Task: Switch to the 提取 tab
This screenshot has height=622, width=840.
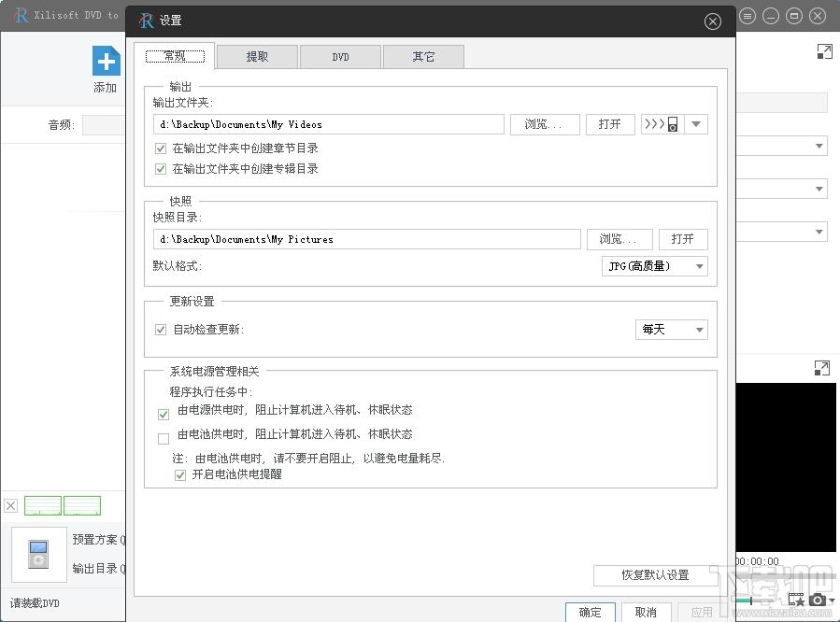Action: click(x=257, y=57)
